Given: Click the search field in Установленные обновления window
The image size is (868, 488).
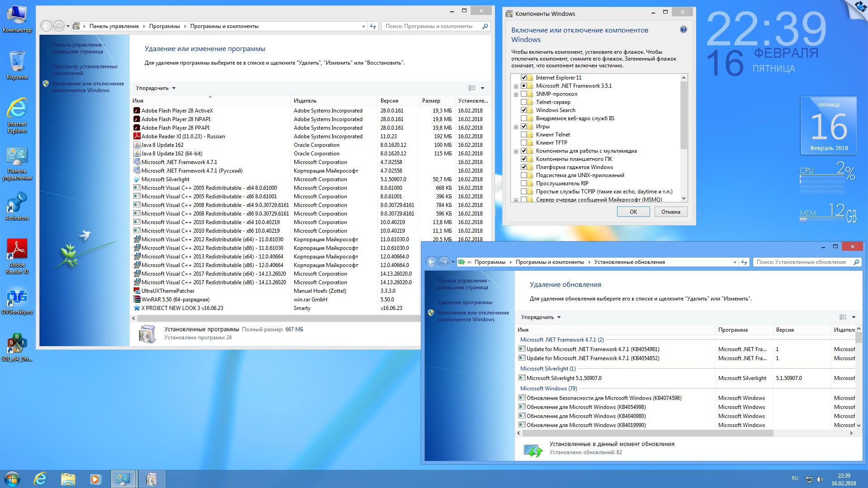Looking at the screenshot, I should 801,262.
